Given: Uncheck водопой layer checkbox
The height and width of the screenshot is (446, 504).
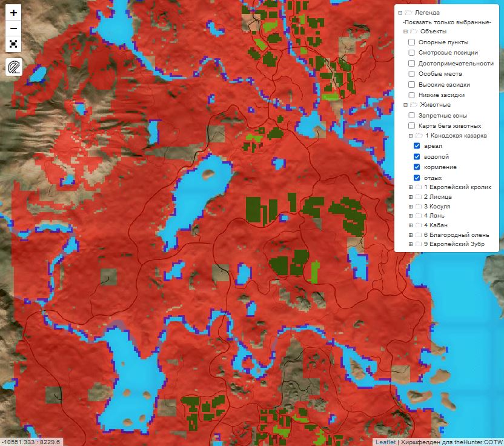Looking at the screenshot, I should pyautogui.click(x=417, y=156).
